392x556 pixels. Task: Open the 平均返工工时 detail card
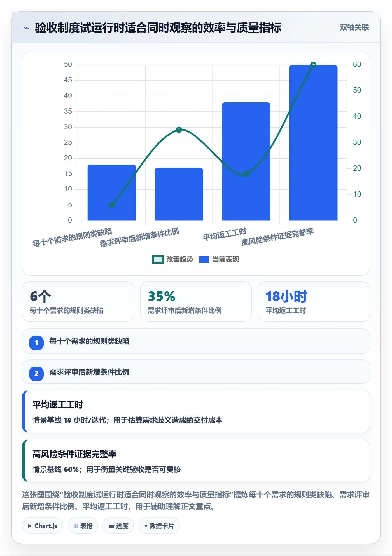196,411
